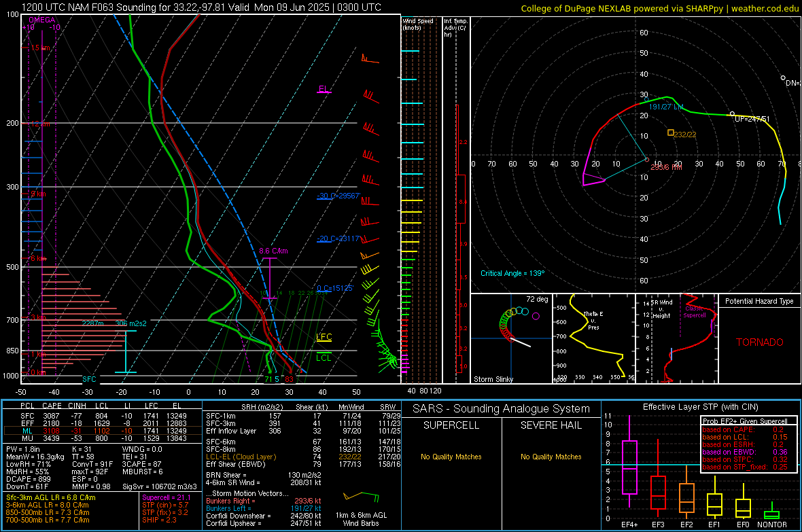Click the DCAPE = 899 value
This screenshot has height=532, width=802.
(27, 479)
